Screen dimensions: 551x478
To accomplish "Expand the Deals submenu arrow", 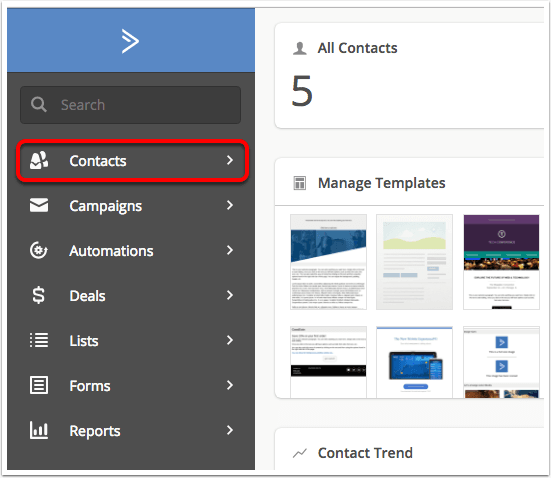I will [230, 295].
